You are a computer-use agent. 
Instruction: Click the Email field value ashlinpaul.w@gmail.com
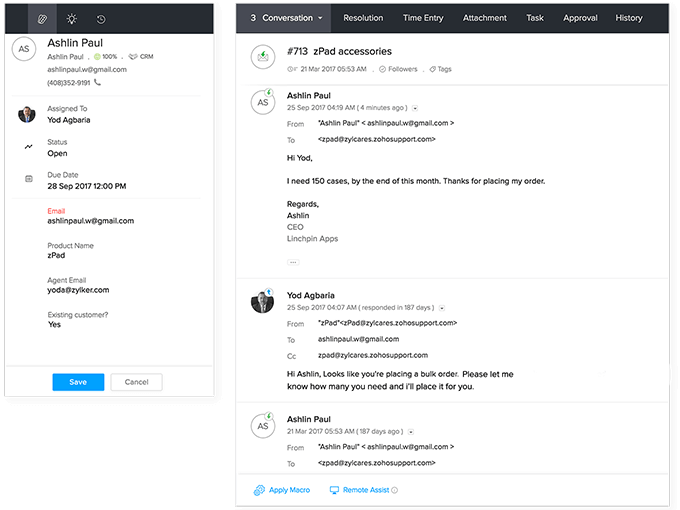click(90, 221)
